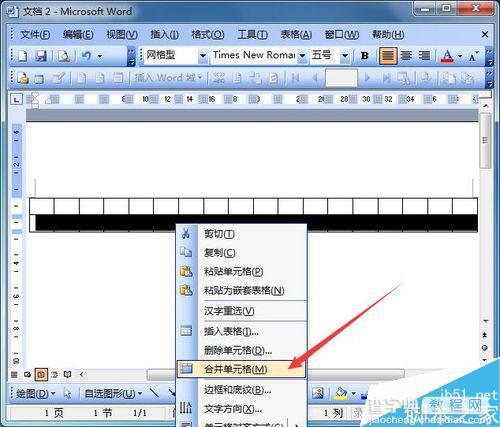The image size is (500, 427).
Task: Choose 粘贴单元格(P) from context menu
Action: (241, 272)
